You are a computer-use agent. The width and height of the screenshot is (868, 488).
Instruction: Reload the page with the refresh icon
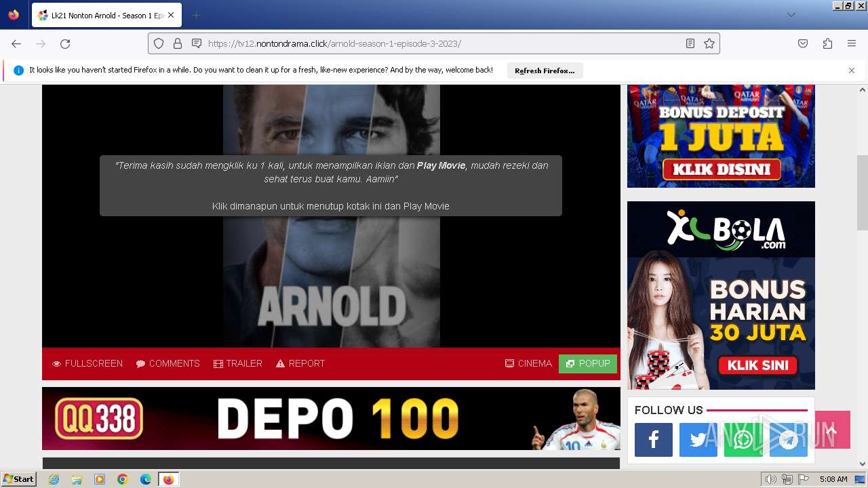65,43
